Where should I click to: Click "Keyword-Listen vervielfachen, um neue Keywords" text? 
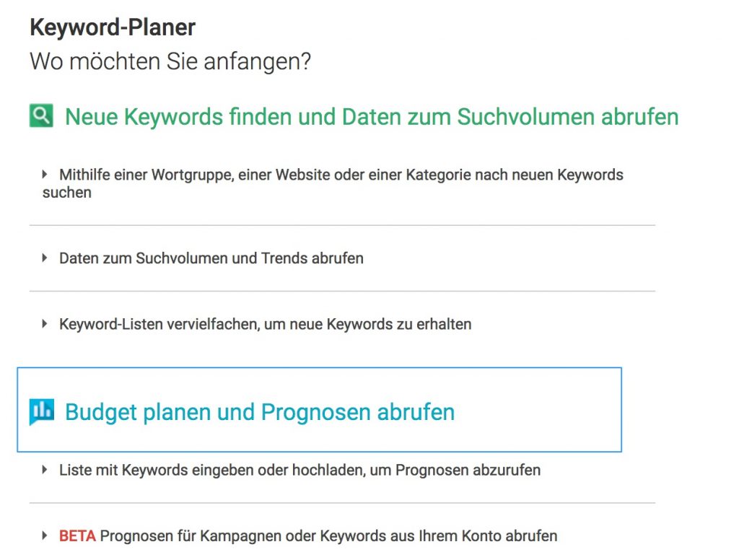266,324
